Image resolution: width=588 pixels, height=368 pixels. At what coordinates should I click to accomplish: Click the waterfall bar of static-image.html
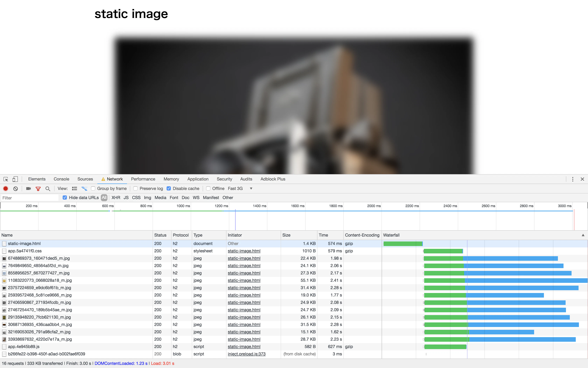[x=403, y=244]
